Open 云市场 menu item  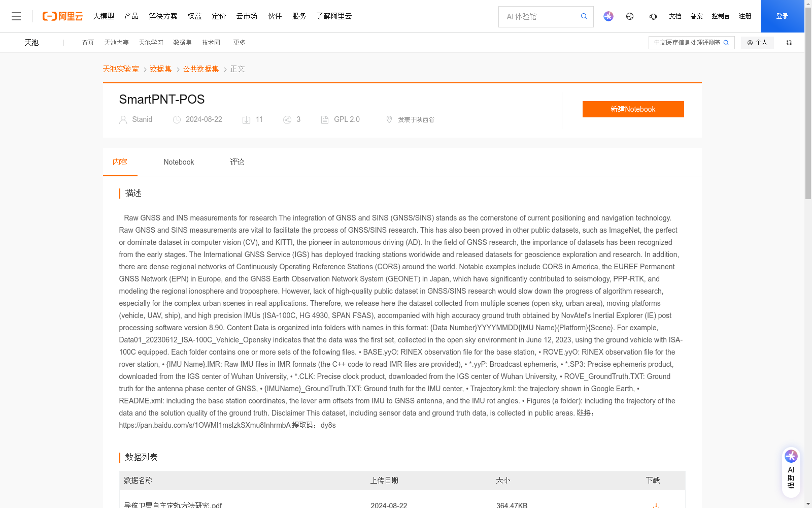[x=247, y=16]
